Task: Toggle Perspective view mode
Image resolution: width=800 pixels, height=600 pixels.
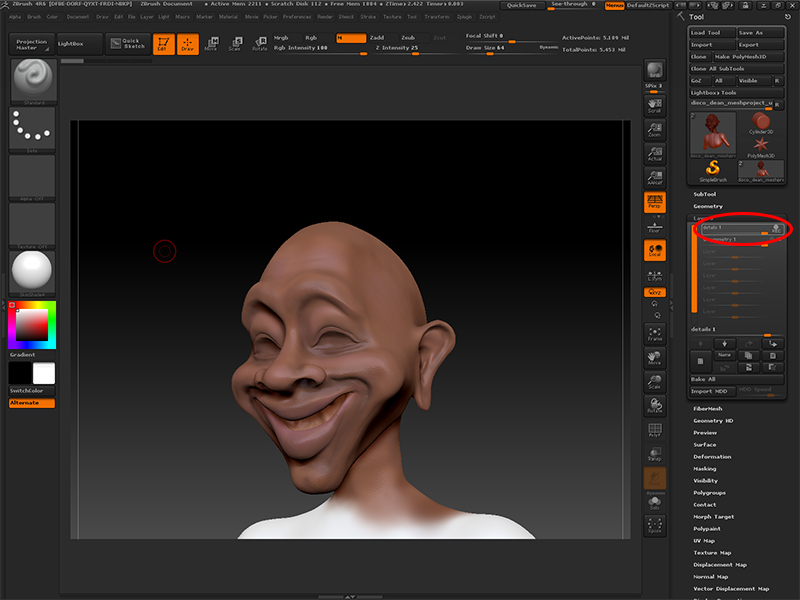Action: point(655,202)
